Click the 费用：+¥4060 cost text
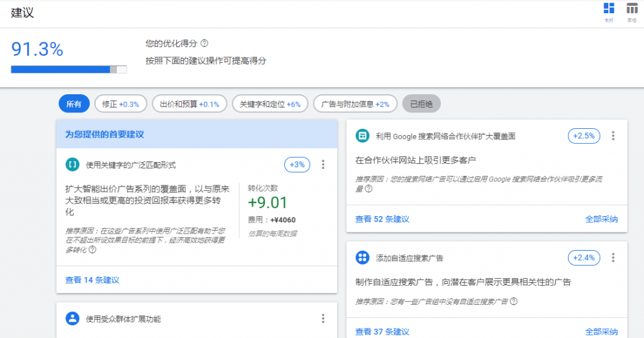644x338 pixels. [272, 220]
